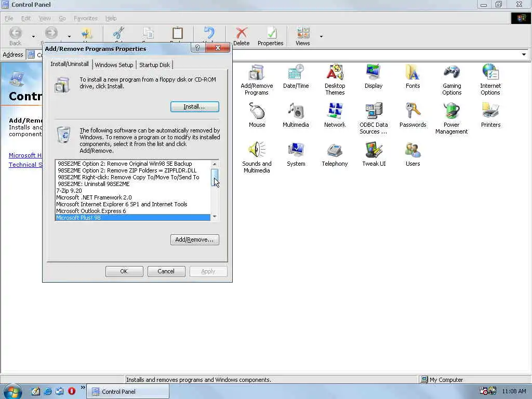532x399 pixels.
Task: Open the ODBC Data Sources icon
Action: tap(374, 119)
